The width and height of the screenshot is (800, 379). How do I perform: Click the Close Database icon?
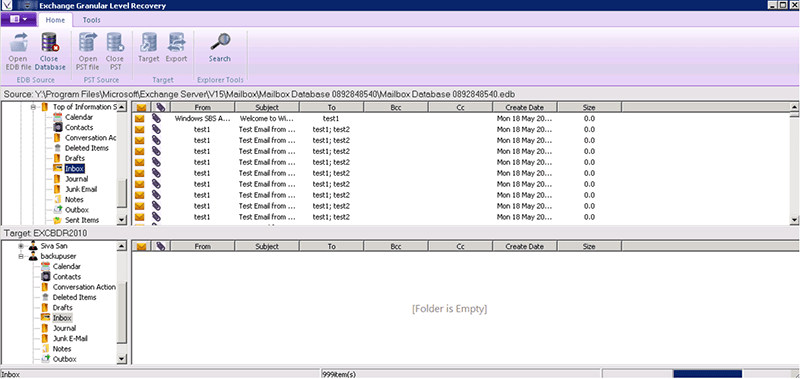tap(49, 42)
